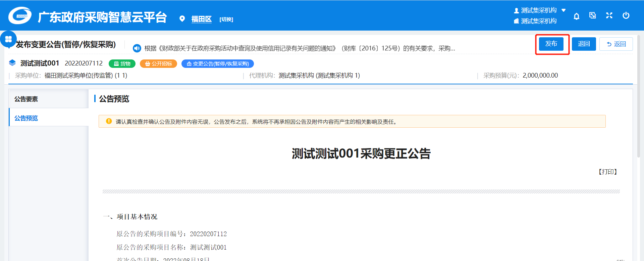Image resolution: width=644 pixels, height=261 pixels.
Task: Click the notification bell icon
Action: pos(576,16)
